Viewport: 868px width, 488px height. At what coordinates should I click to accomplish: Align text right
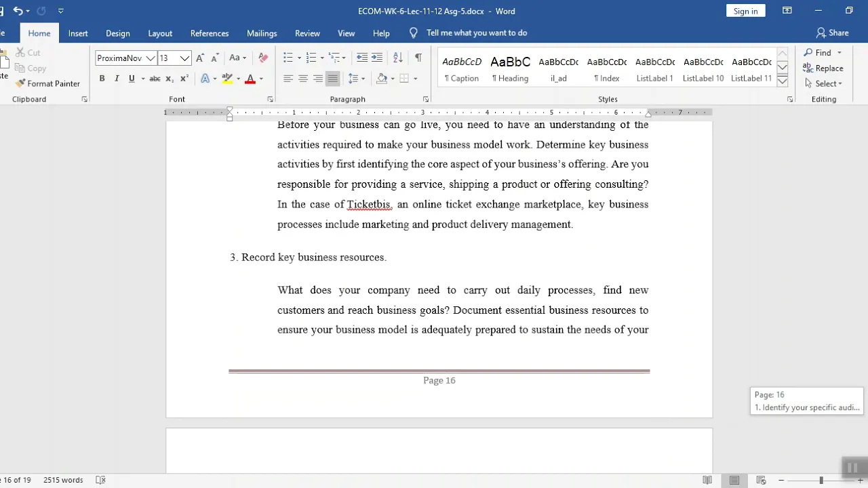(x=317, y=79)
